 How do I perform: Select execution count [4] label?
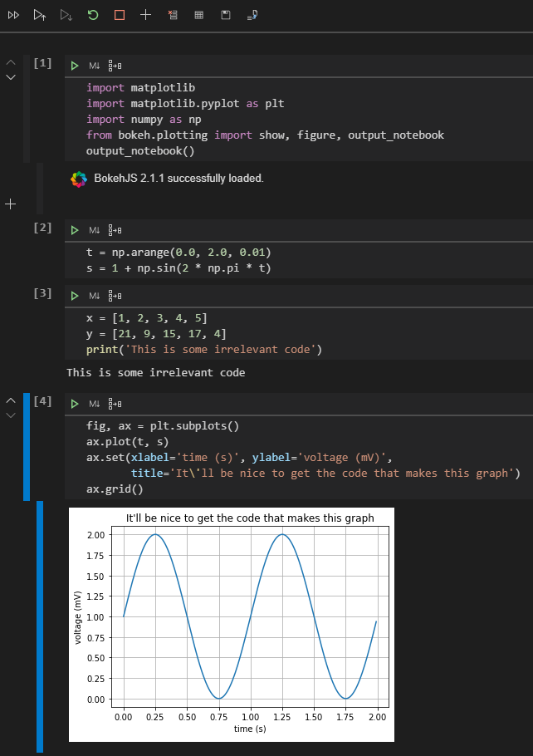click(42, 401)
